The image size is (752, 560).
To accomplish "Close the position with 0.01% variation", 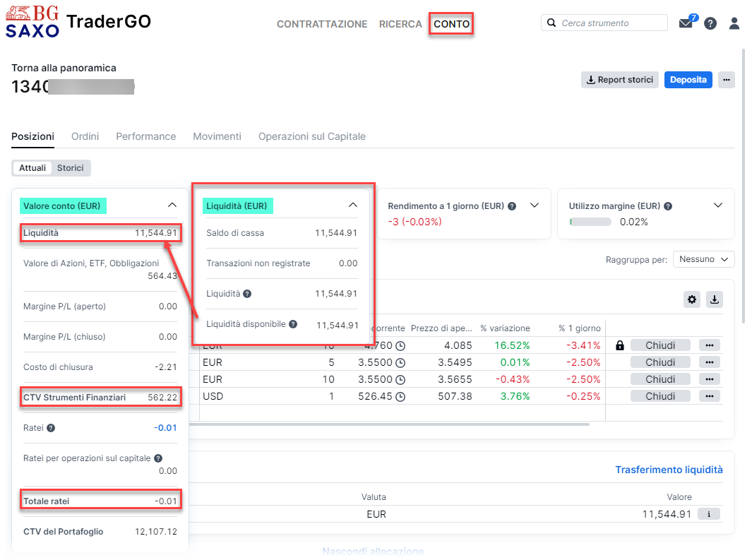I will point(660,362).
